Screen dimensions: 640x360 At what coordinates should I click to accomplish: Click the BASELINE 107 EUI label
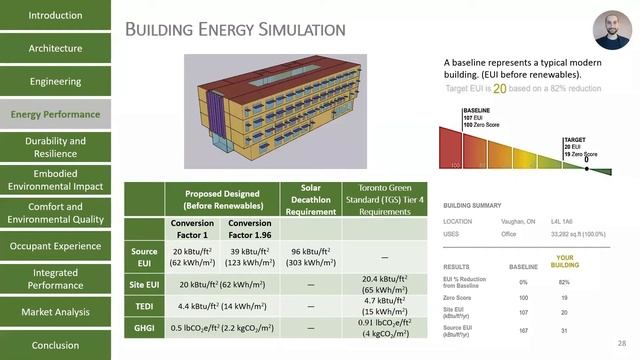[481, 118]
